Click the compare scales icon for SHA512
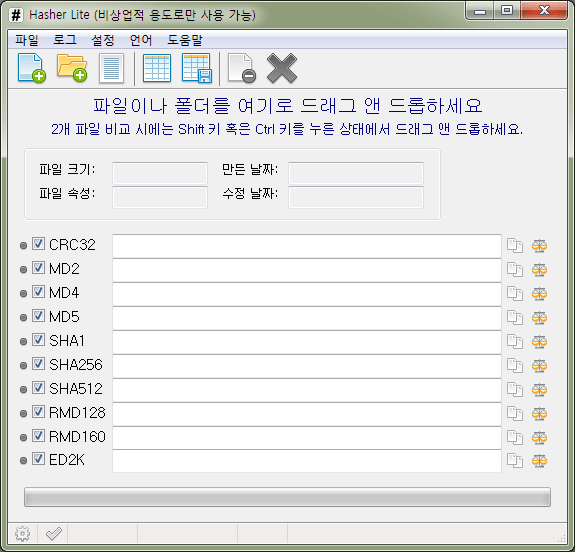The width and height of the screenshot is (575, 552). tap(539, 390)
